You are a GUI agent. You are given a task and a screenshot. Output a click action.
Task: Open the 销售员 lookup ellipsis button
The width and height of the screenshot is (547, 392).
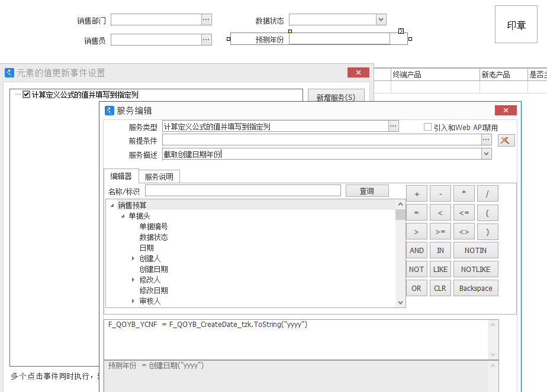[x=206, y=40]
